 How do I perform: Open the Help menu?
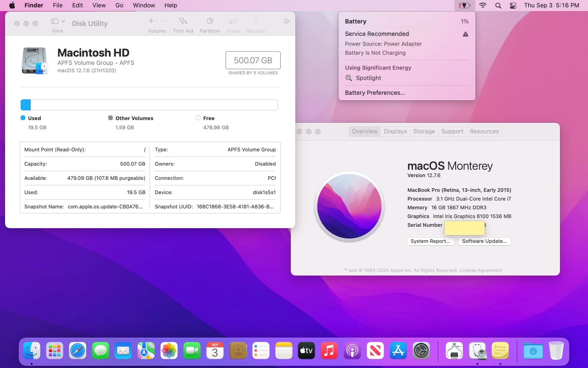pos(170,6)
